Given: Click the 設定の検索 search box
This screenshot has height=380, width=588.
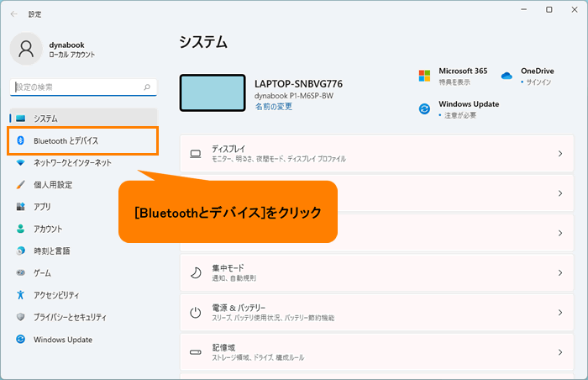Looking at the screenshot, I should (83, 87).
